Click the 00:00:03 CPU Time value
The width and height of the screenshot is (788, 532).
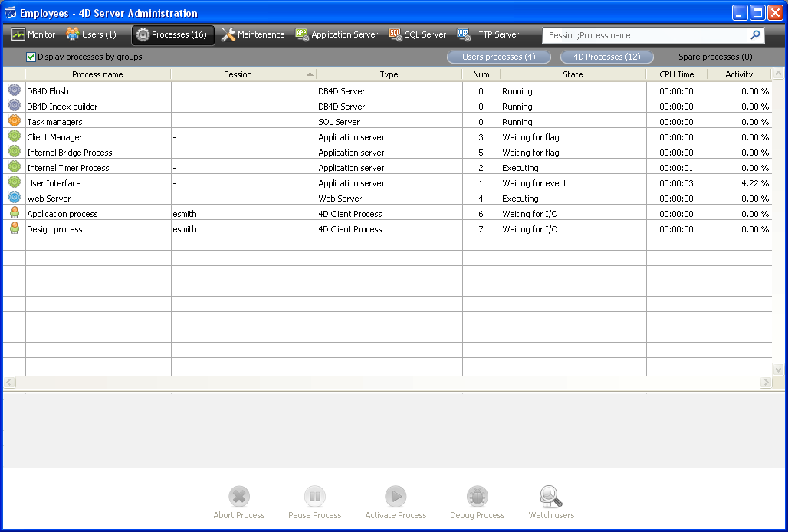[x=676, y=183]
